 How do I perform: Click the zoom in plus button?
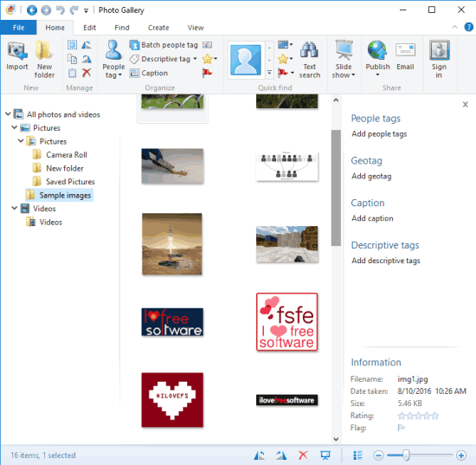[x=461, y=455]
